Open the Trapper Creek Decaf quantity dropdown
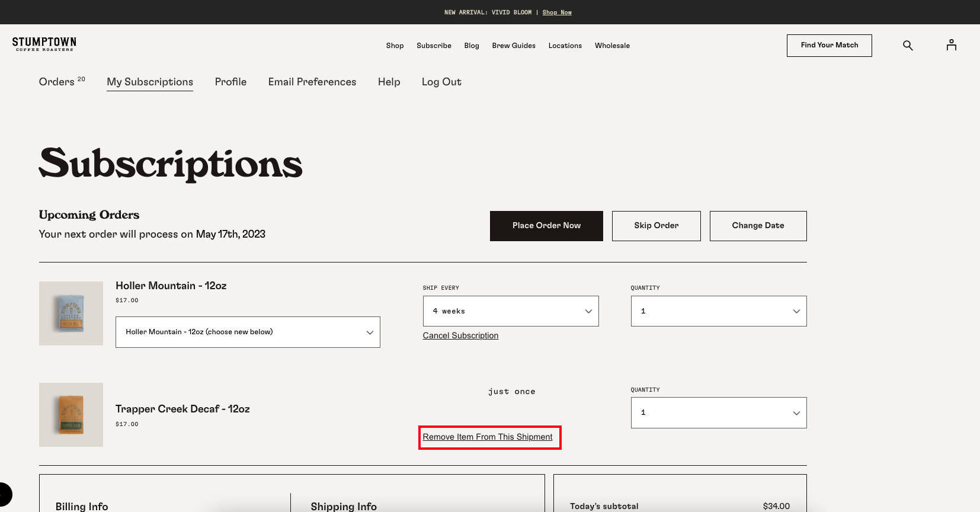 coord(719,412)
